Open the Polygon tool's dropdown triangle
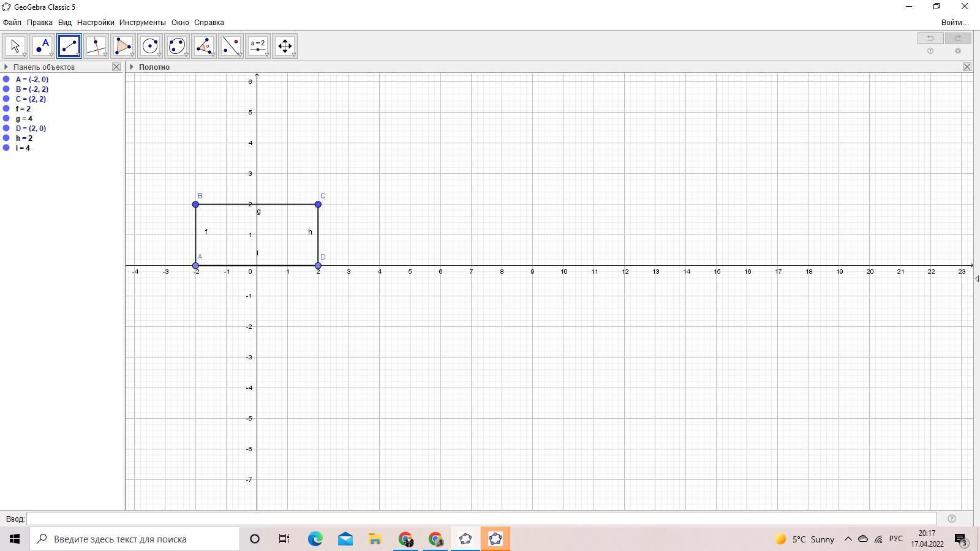The width and height of the screenshot is (980, 551). click(132, 55)
